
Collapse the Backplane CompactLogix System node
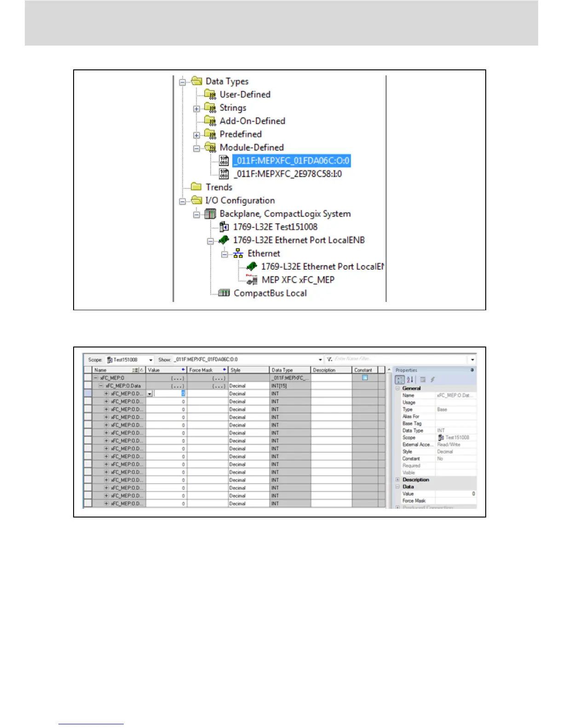(x=196, y=214)
